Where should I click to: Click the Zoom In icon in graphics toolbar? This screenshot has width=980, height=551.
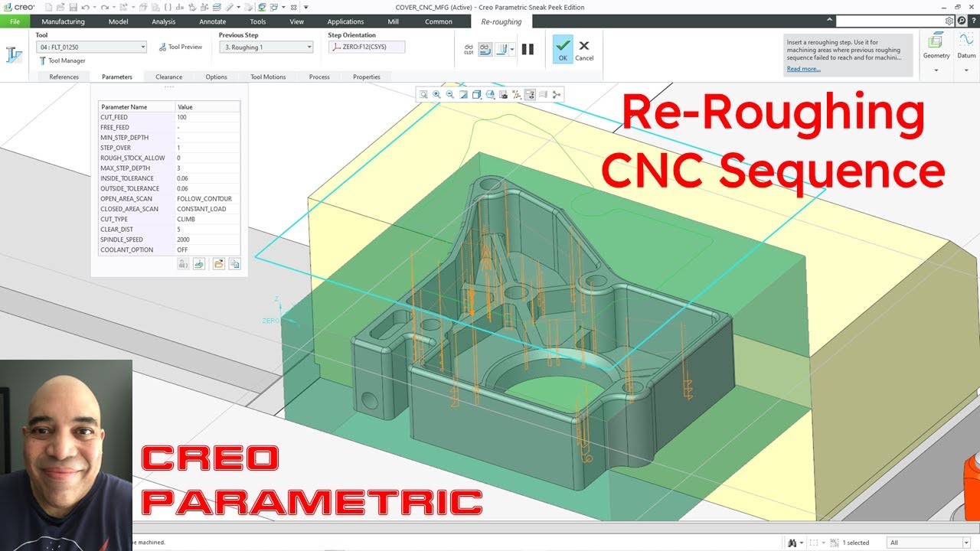click(436, 94)
